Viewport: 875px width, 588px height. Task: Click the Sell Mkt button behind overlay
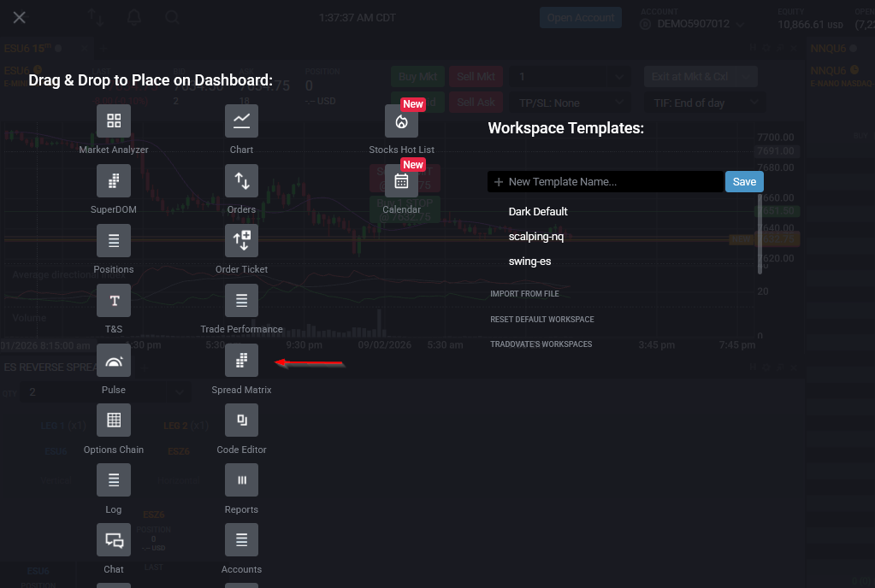(476, 76)
